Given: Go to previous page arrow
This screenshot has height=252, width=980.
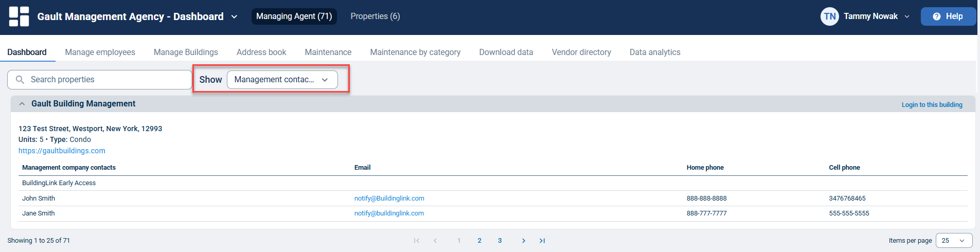Looking at the screenshot, I should click(435, 241).
